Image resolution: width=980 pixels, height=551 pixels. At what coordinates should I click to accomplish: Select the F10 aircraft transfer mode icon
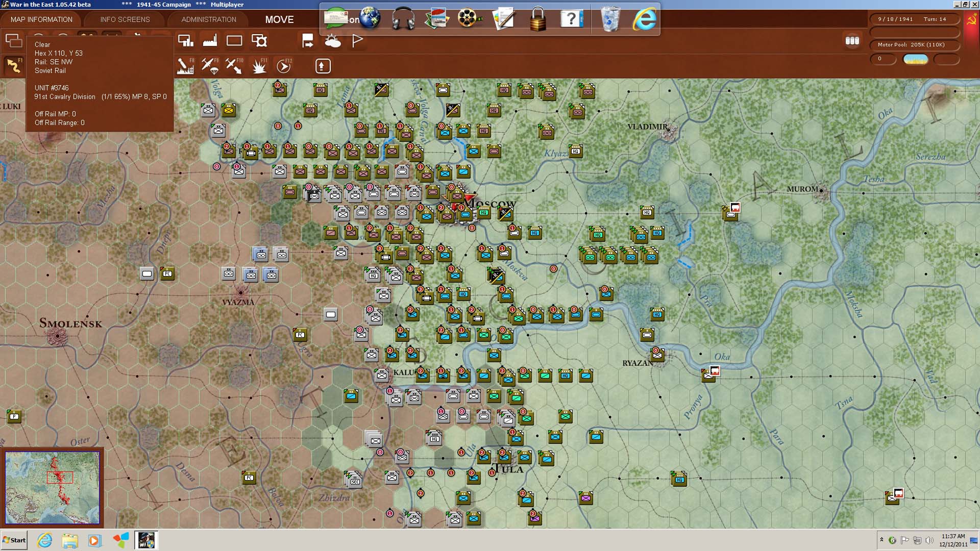coord(234,66)
